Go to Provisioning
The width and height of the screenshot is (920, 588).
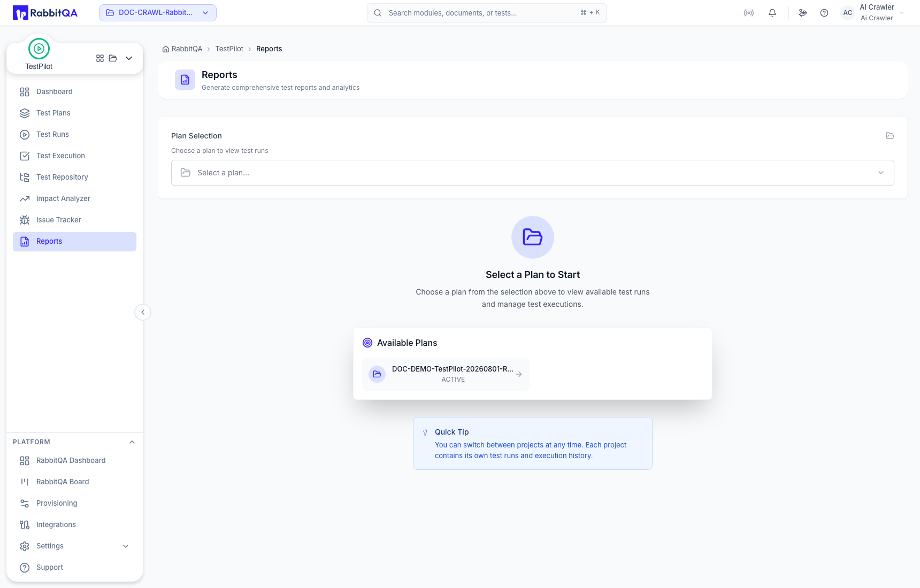click(x=74, y=504)
